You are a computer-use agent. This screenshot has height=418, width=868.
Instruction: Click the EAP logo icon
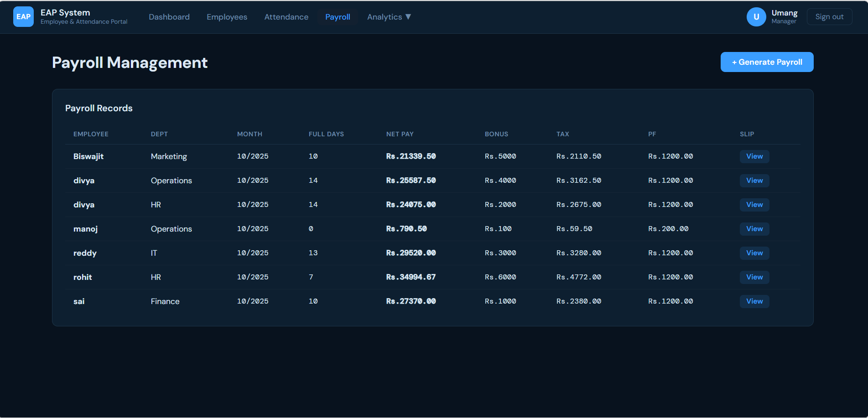pyautogui.click(x=23, y=17)
